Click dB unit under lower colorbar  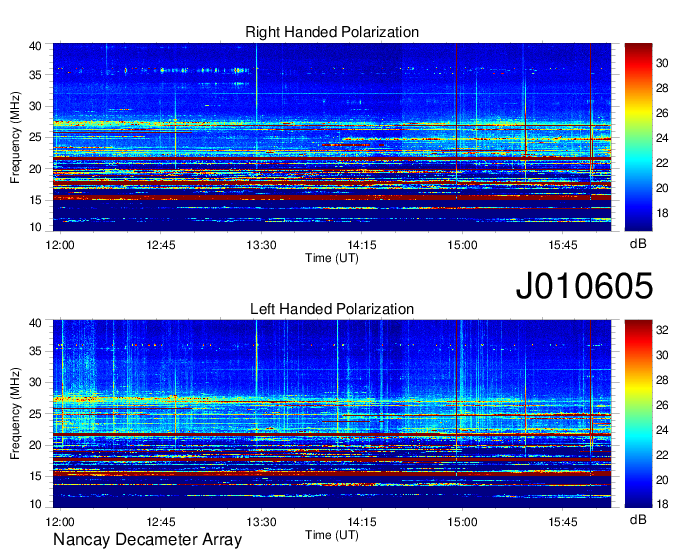pos(638,520)
